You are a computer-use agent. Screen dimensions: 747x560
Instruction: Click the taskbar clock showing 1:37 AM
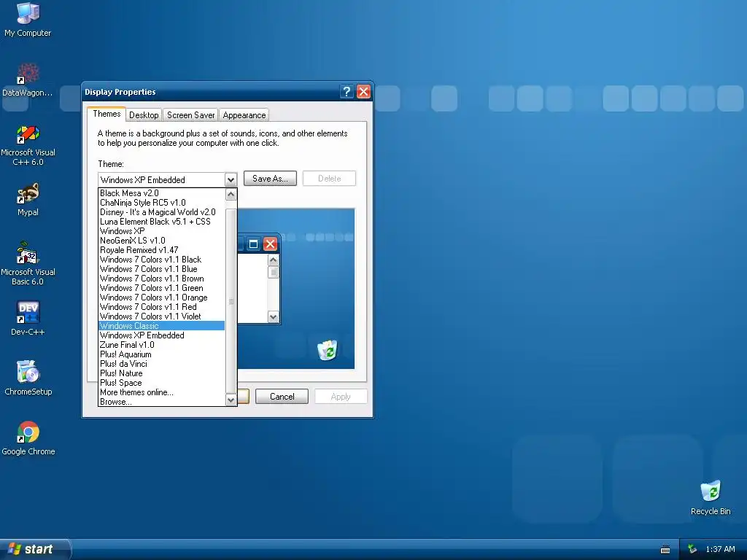(720, 550)
